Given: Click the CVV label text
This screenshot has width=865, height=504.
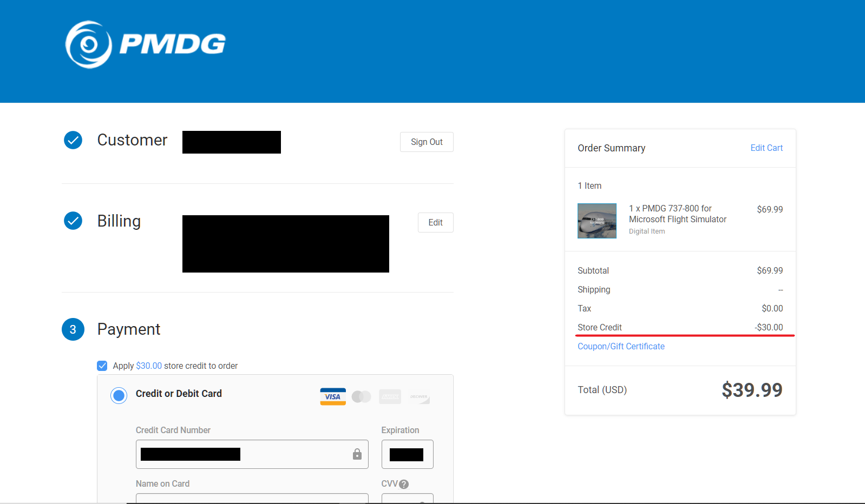Looking at the screenshot, I should point(389,484).
